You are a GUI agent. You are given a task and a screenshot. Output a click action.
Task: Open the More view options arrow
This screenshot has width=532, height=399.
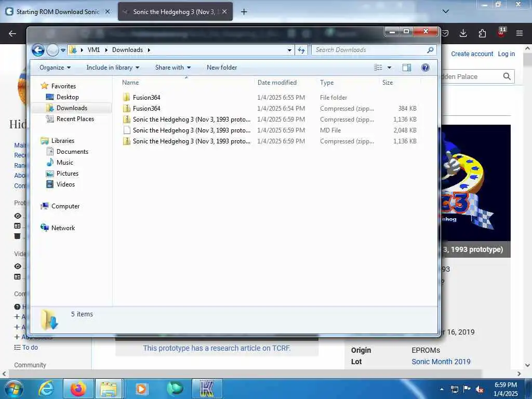coord(390,68)
